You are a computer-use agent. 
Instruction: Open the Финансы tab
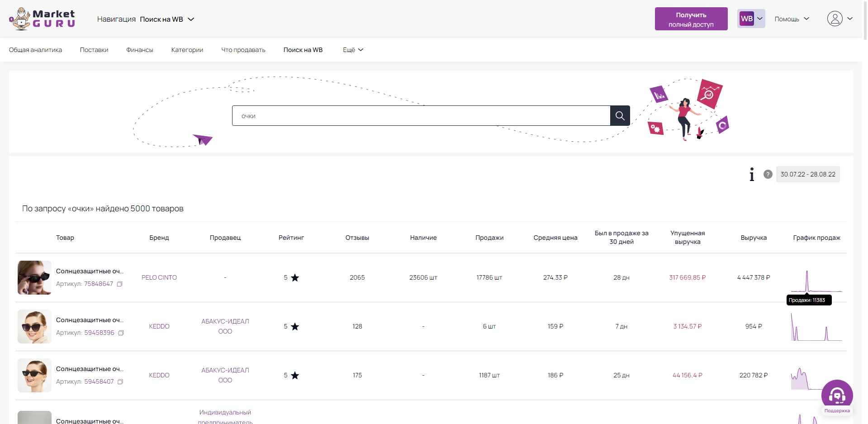(x=140, y=50)
